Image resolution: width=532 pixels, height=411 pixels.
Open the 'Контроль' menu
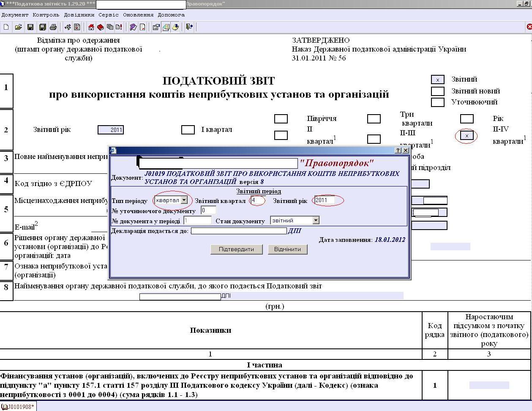(x=46, y=15)
